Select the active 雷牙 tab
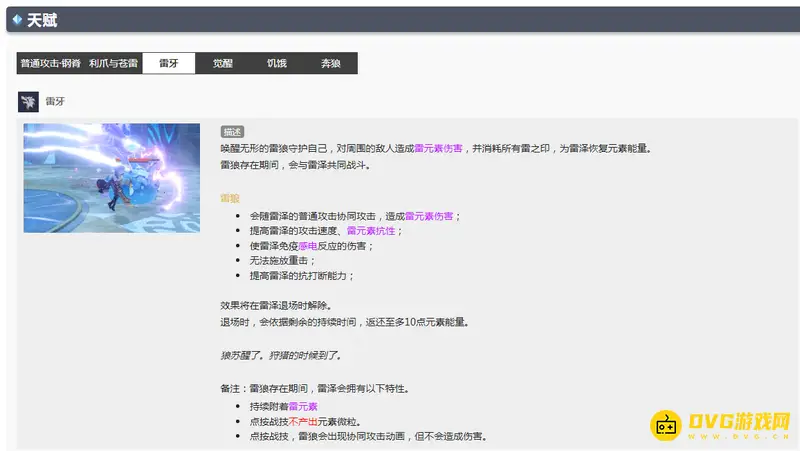Image resolution: width=800 pixels, height=451 pixels. (x=169, y=63)
